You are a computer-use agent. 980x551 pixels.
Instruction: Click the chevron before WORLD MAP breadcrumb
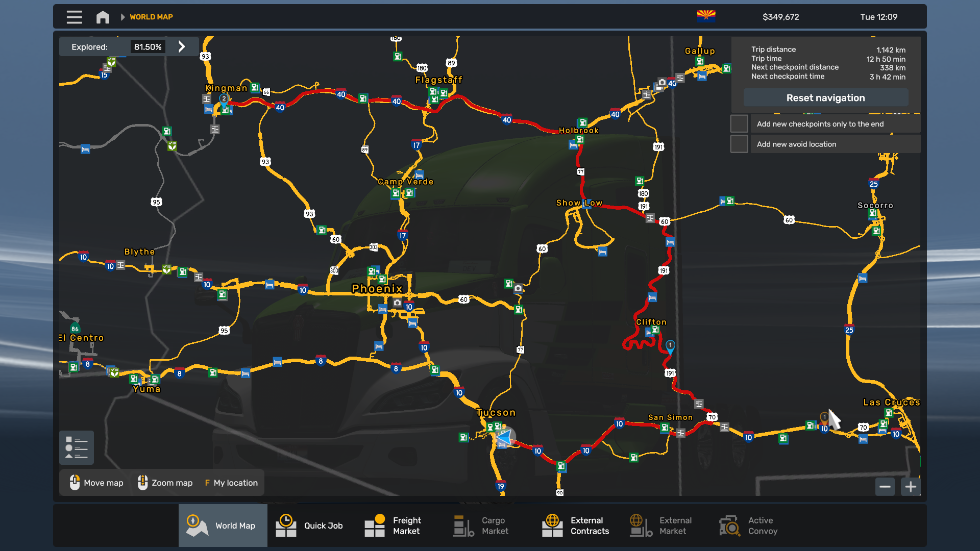click(122, 17)
